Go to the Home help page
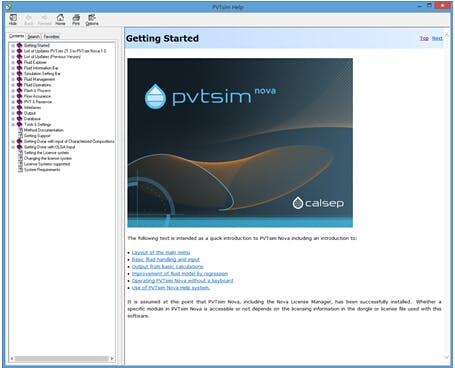 tap(60, 20)
